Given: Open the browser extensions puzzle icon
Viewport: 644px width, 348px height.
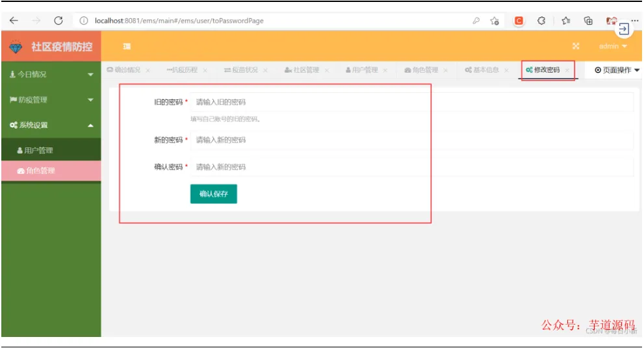Looking at the screenshot, I should coord(541,21).
